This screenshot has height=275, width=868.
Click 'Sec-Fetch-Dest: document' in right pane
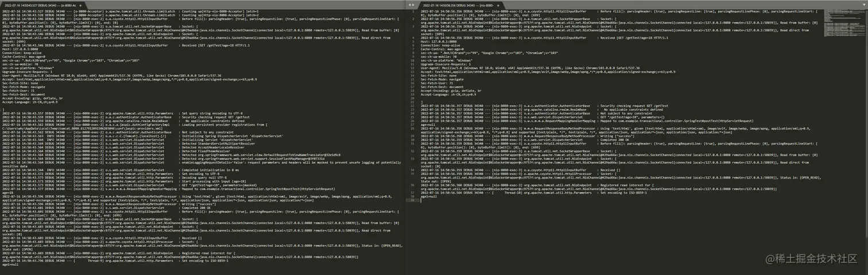click(442, 87)
